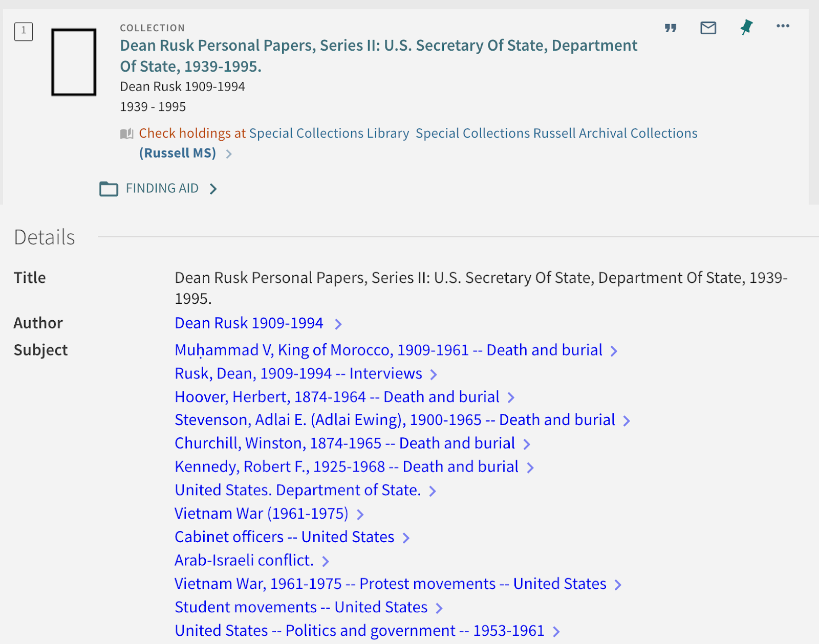Click chevron next to Dean Rusk author

pyautogui.click(x=338, y=324)
